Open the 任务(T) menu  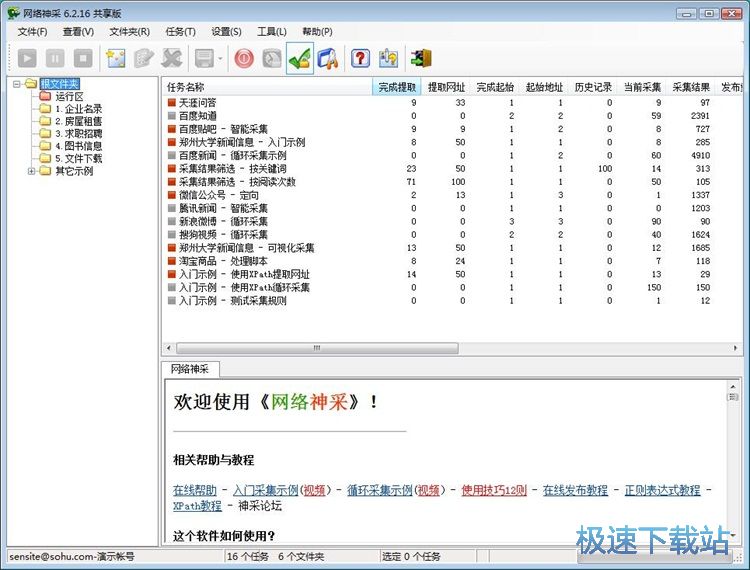(180, 32)
